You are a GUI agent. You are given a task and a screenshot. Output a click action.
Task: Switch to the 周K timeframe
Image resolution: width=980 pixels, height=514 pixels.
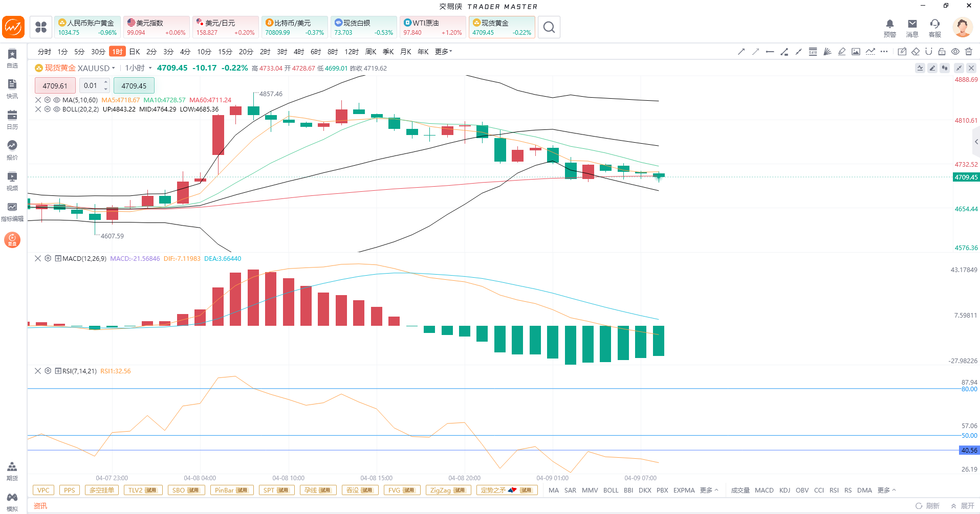click(371, 52)
